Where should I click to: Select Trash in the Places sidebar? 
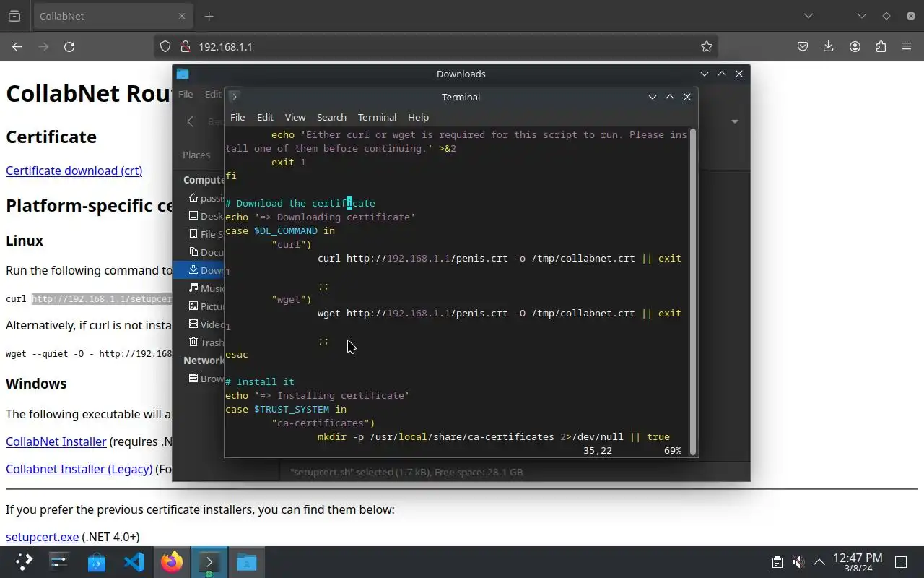[x=205, y=342]
